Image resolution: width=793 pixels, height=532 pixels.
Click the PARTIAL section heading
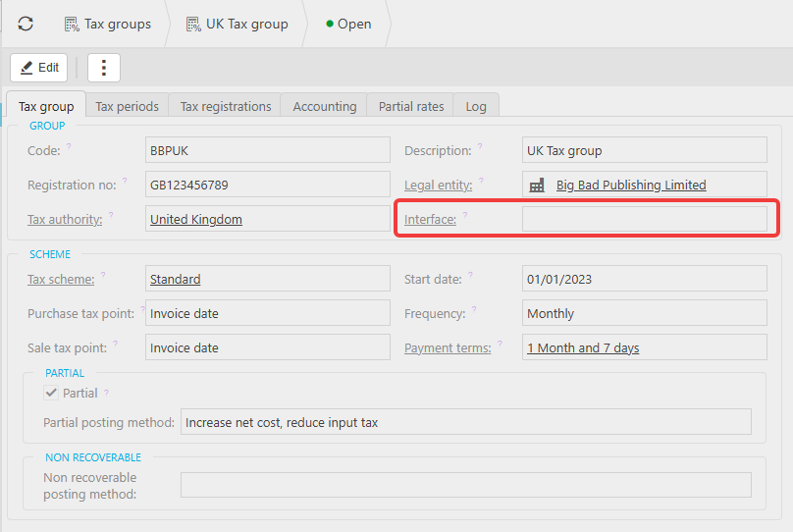coord(65,373)
